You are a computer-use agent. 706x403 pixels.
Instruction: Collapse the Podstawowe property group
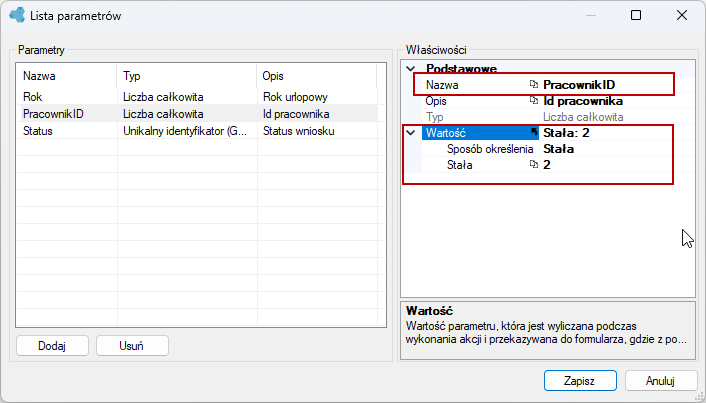[x=411, y=69]
